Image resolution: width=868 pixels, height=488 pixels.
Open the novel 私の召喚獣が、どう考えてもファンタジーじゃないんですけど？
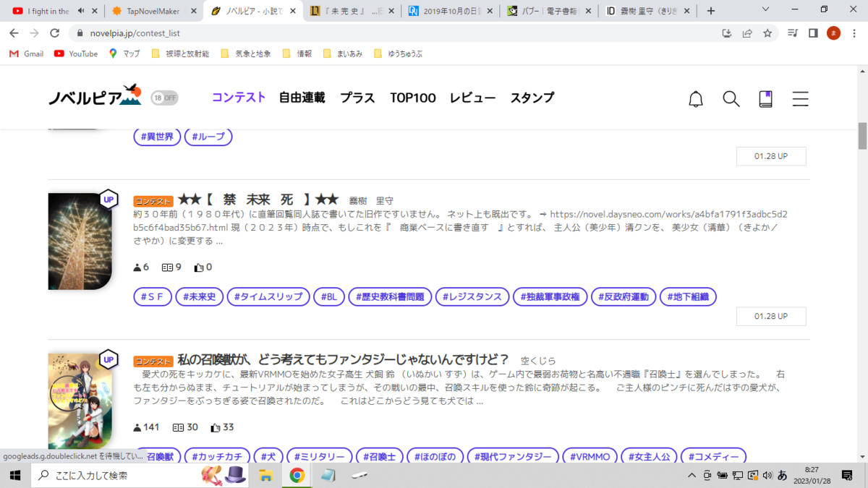pyautogui.click(x=344, y=360)
